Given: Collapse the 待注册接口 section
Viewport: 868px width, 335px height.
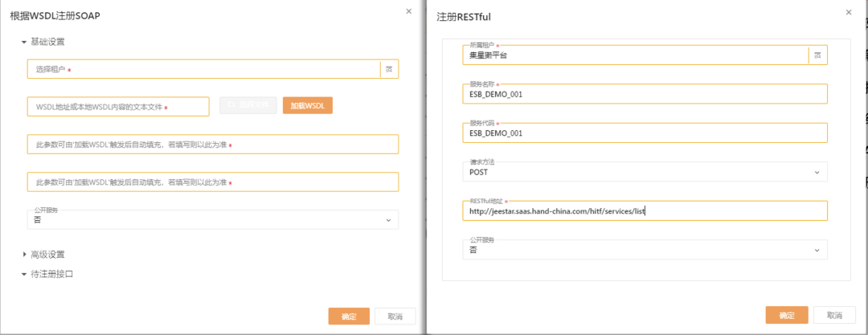Looking at the screenshot, I should (24, 274).
